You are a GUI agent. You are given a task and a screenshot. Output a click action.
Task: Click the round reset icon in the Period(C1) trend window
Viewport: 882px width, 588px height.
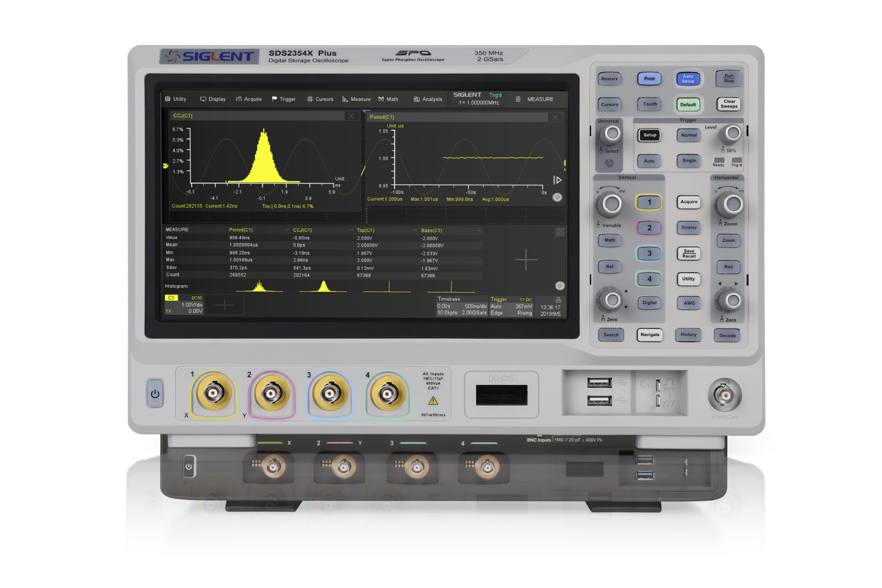(x=557, y=197)
